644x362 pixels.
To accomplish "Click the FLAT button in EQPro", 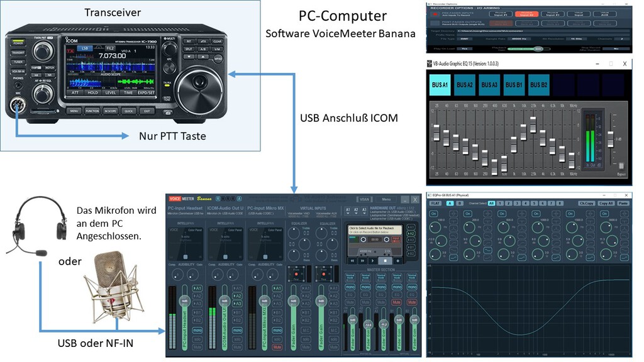I will tap(435, 203).
